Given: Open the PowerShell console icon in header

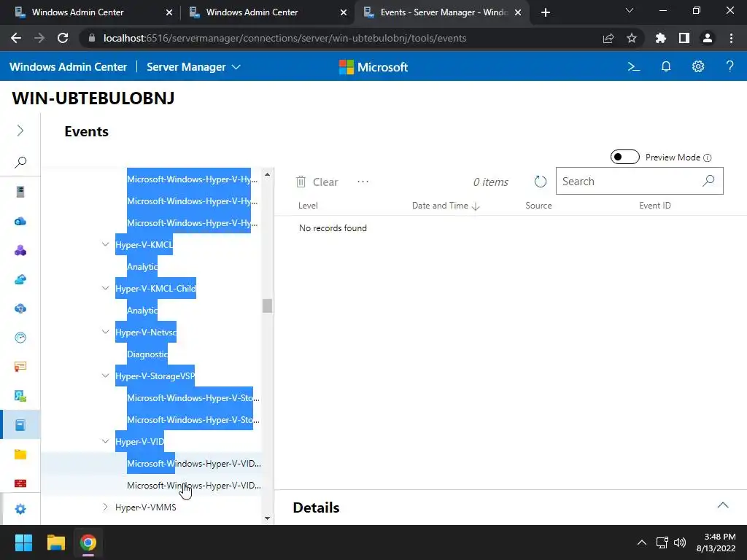Looking at the screenshot, I should click(x=634, y=66).
